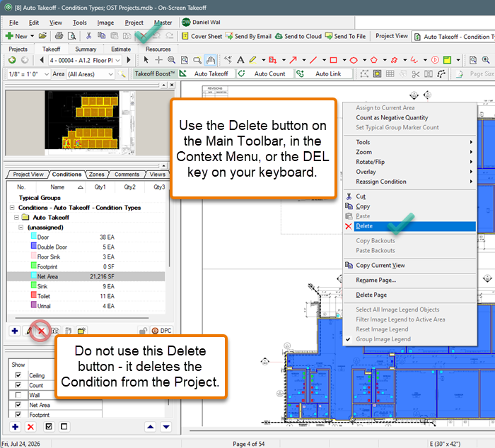Select the red line annotation tool
The image size is (495, 448).
coord(313,59)
